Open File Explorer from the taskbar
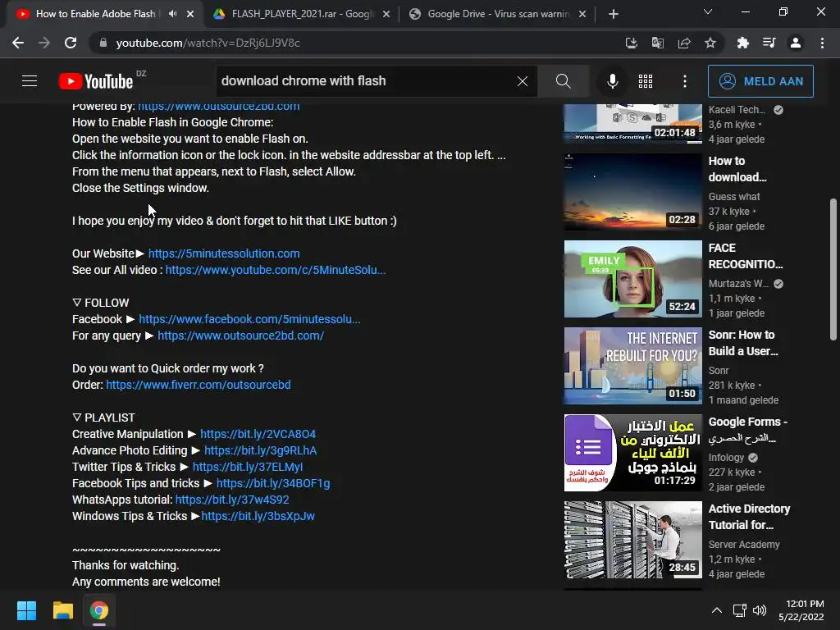Image resolution: width=840 pixels, height=630 pixels. [62, 610]
